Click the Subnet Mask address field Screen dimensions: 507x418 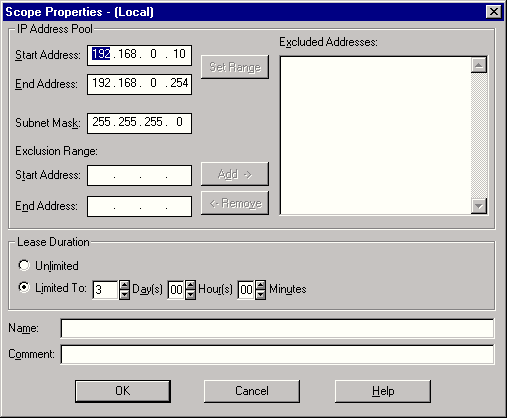click(139, 123)
